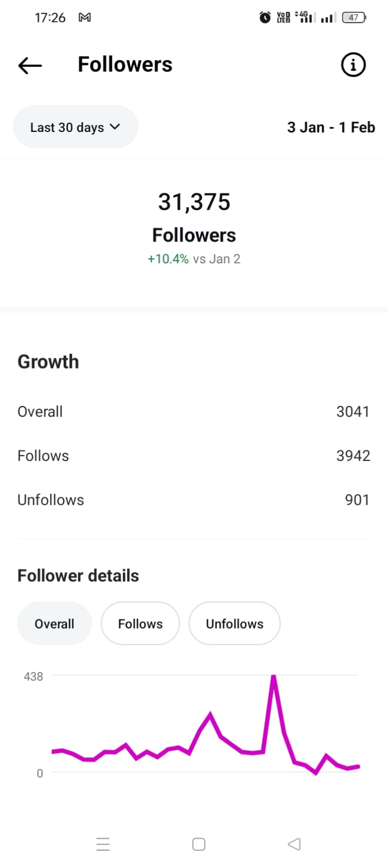The height and width of the screenshot is (868, 388).
Task: Select the Overall chart filter chip
Action: coord(54,624)
